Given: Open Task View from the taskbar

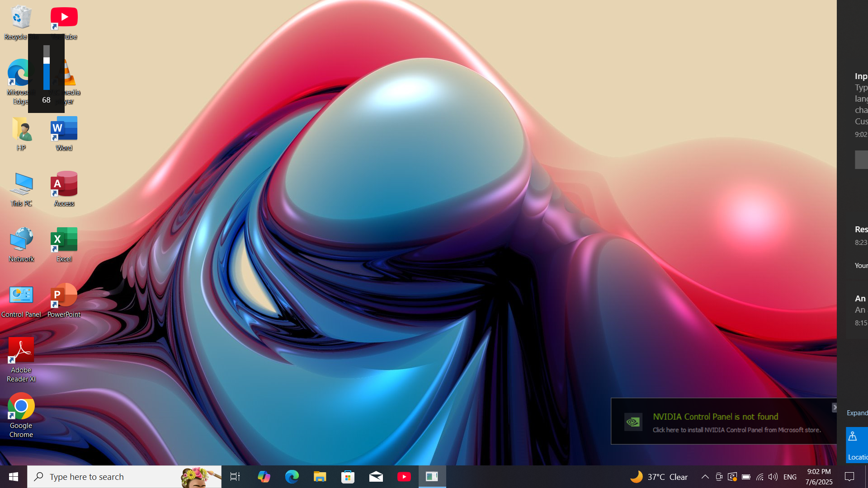Looking at the screenshot, I should (235, 477).
